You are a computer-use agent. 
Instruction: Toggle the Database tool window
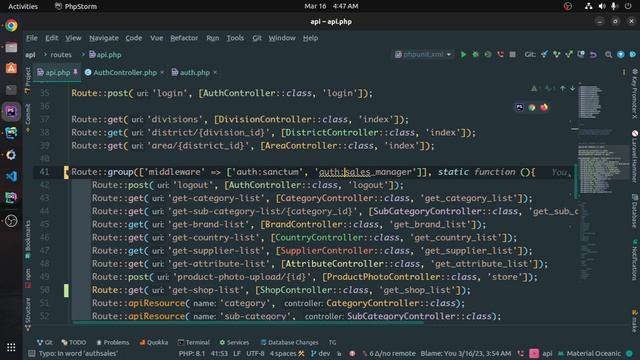tap(635, 210)
